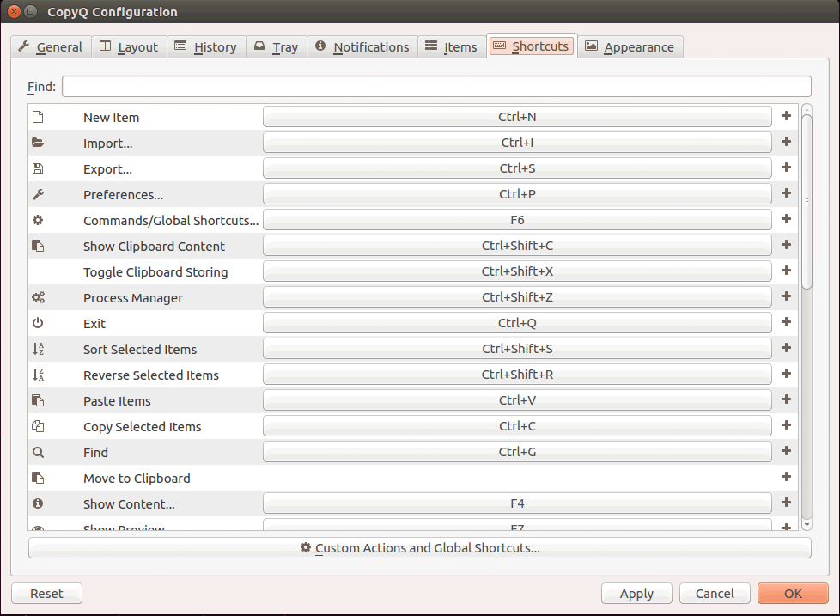
Task: Add another shortcut for Export
Action: point(786,168)
